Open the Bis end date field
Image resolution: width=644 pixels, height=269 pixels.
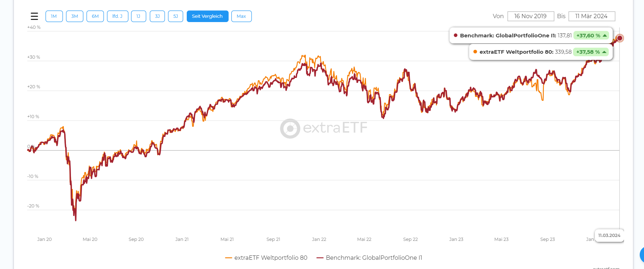point(591,16)
